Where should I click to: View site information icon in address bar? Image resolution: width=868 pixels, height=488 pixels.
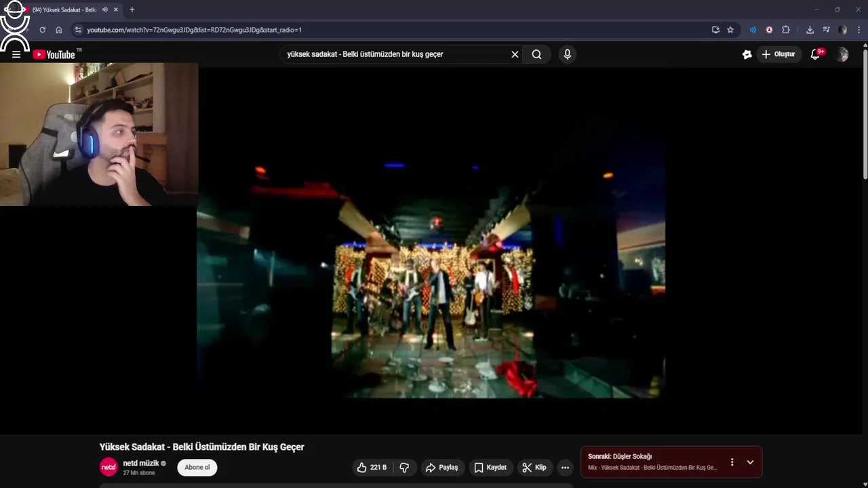pyautogui.click(x=78, y=30)
